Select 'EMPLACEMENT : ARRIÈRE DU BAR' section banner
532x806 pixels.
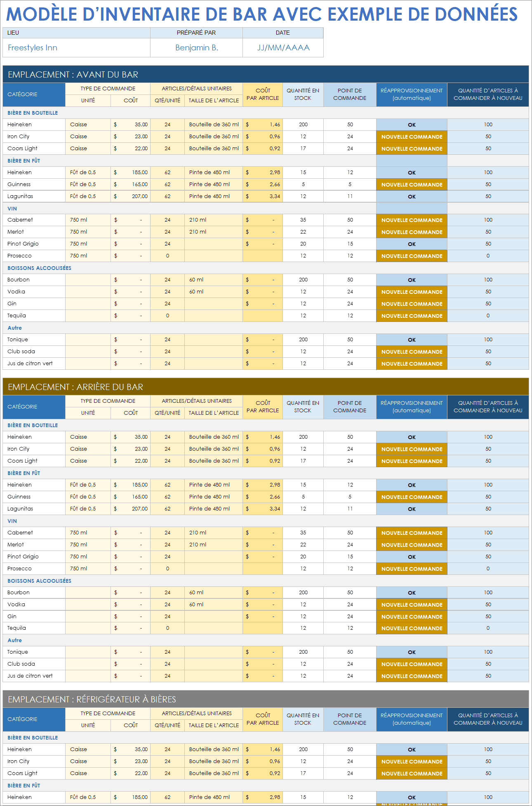(266, 387)
